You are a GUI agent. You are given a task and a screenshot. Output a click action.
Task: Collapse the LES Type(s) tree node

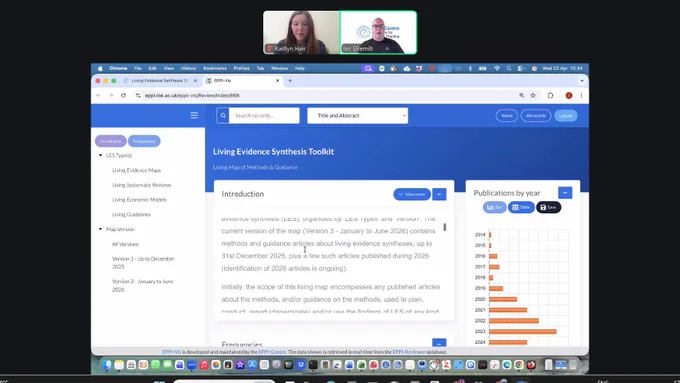pyautogui.click(x=101, y=155)
